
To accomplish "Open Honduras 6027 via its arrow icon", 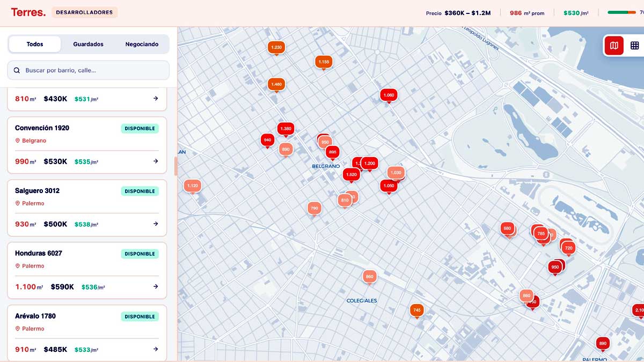I will [x=155, y=286].
